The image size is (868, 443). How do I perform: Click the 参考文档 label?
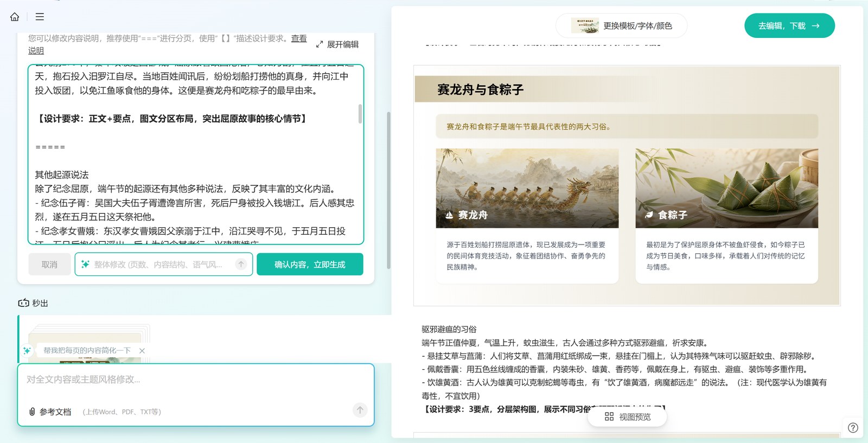(55, 412)
